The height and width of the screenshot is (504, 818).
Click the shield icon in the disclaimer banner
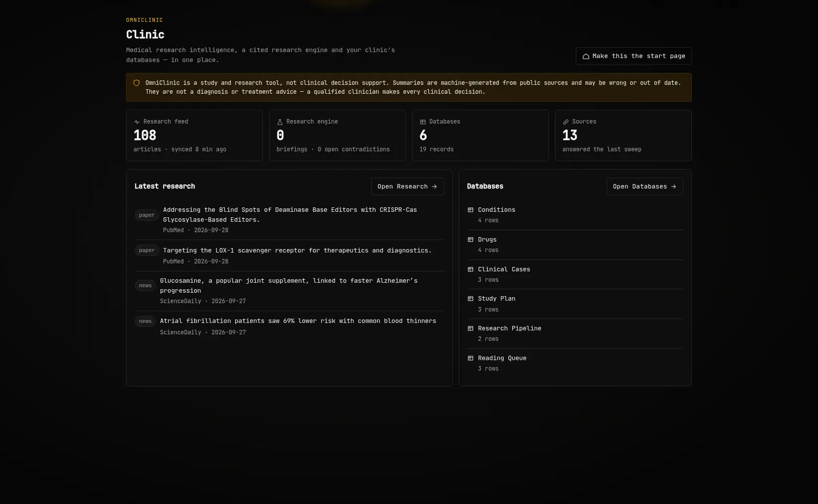(136, 83)
